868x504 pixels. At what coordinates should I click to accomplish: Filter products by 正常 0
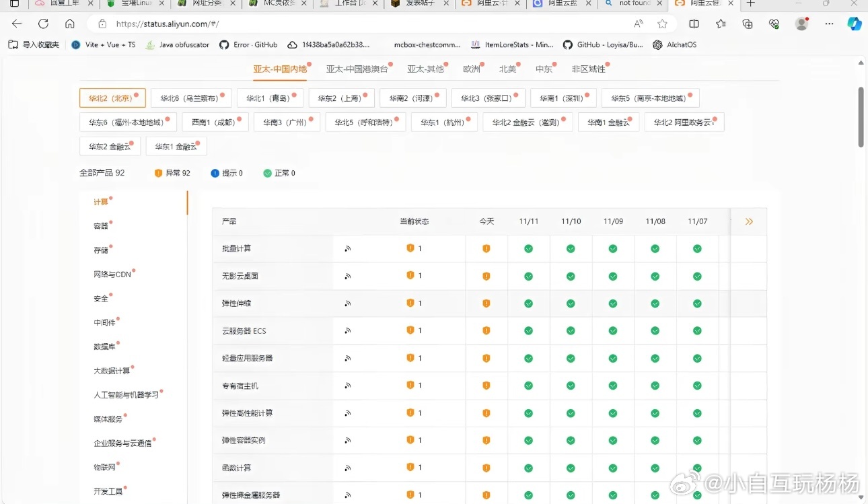[x=279, y=173]
